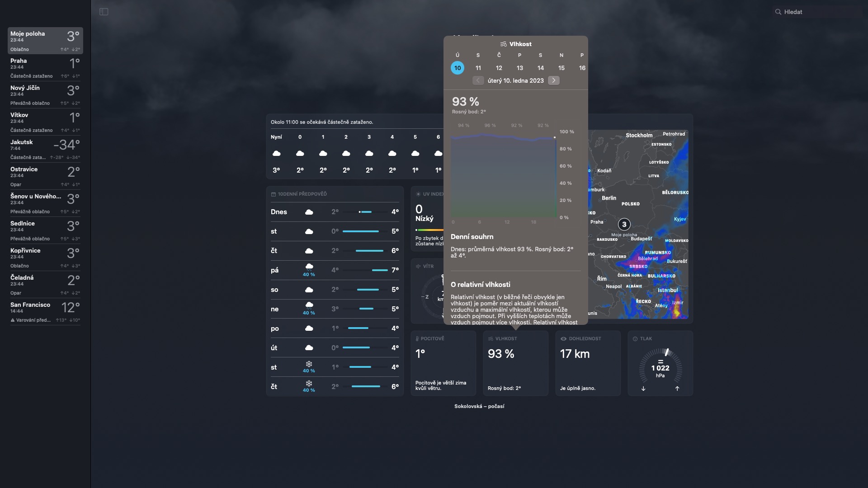Viewport: 868px width, 488px height.
Task: Click the search magnifier icon
Action: [x=778, y=12]
